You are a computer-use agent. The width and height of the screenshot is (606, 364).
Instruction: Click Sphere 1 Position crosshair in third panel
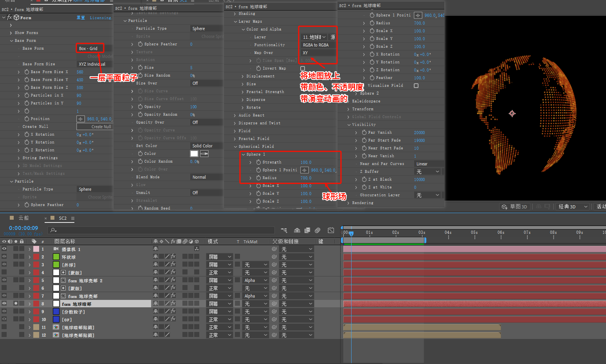click(304, 170)
